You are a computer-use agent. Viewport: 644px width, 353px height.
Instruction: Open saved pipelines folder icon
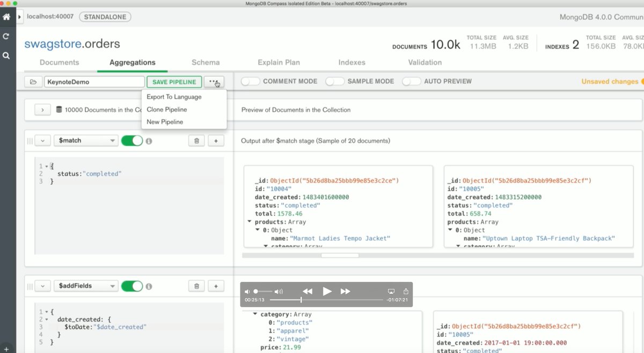click(33, 82)
